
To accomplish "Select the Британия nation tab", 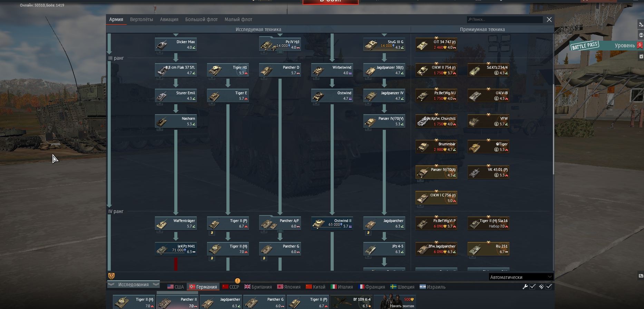I will [258, 287].
